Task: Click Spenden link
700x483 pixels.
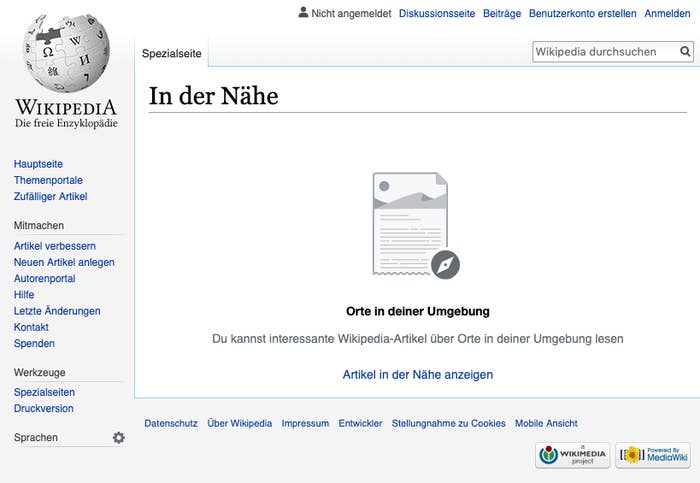Action: pyautogui.click(x=34, y=343)
